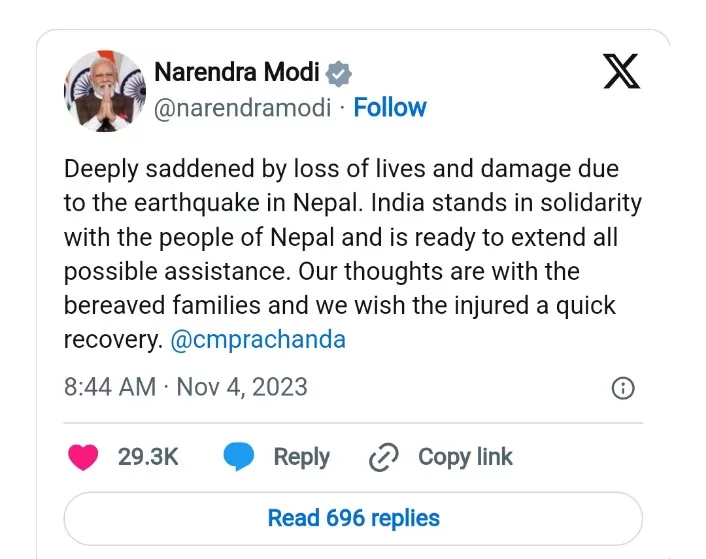Click the Nov 4, 2023 date
The height and width of the screenshot is (559, 706).
[242, 387]
